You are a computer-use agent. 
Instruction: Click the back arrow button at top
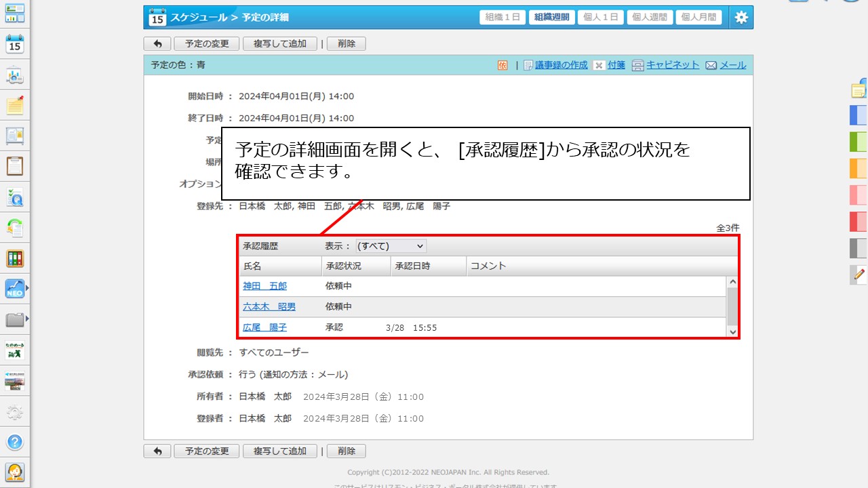157,43
